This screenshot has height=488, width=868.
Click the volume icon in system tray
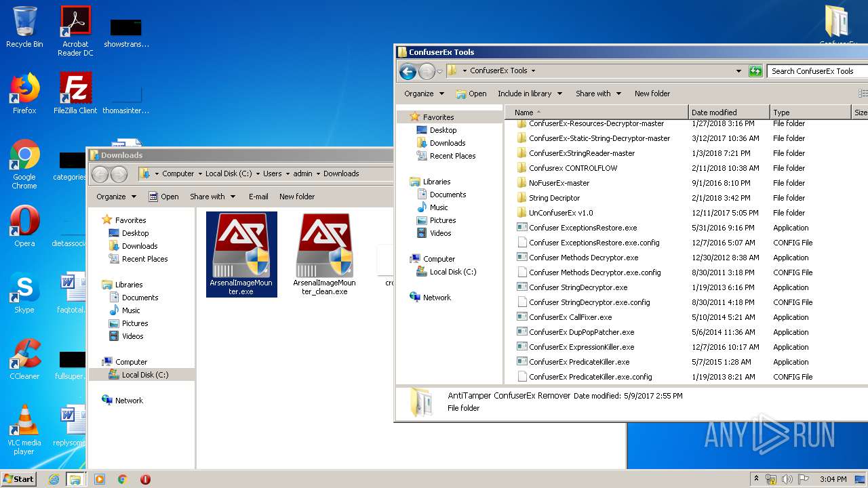click(x=787, y=479)
